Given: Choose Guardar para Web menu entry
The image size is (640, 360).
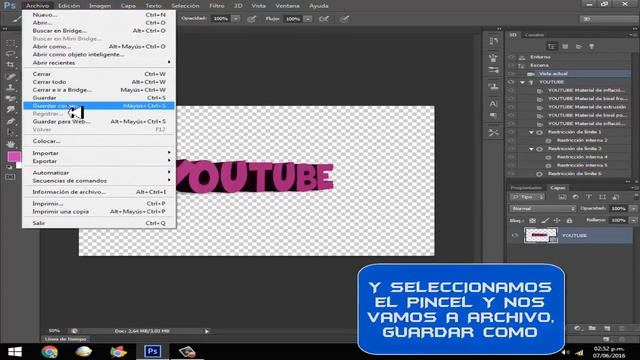Looking at the screenshot, I should pyautogui.click(x=99, y=122).
